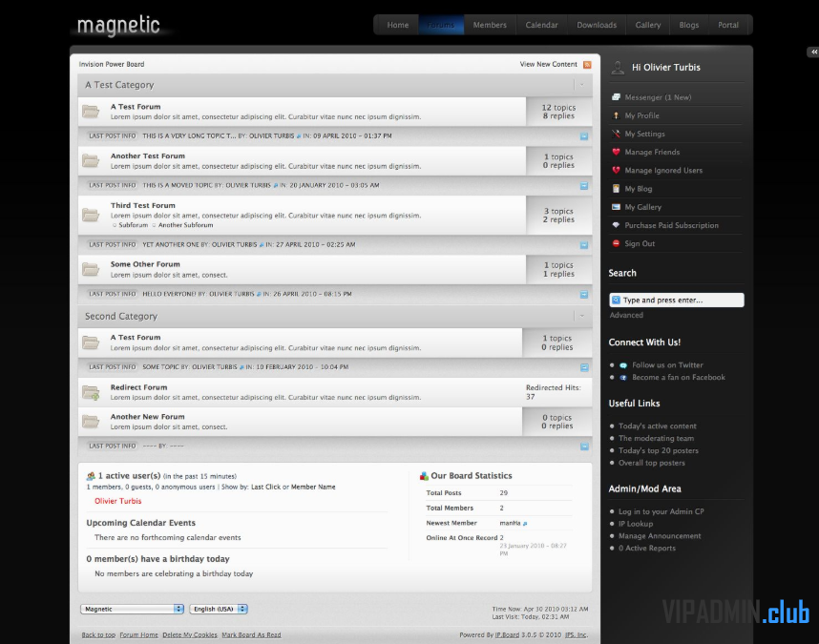Viewport: 819px width, 644px height.
Task: Toggle last post info for 'Hello everyone!'
Action: (584, 295)
